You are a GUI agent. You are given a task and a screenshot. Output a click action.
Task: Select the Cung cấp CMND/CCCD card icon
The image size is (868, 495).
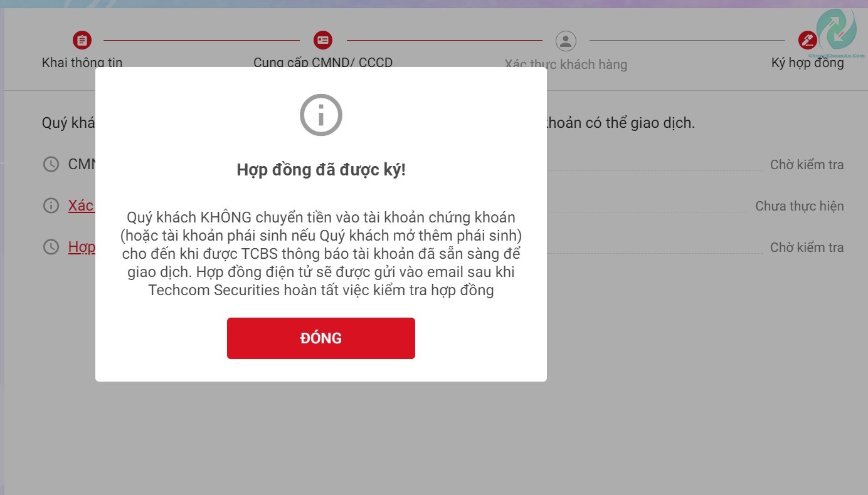tap(323, 39)
